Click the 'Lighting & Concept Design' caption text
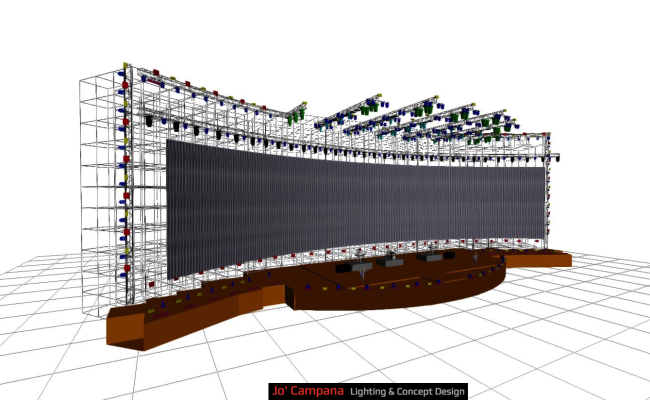The width and height of the screenshot is (650, 400). click(x=407, y=392)
